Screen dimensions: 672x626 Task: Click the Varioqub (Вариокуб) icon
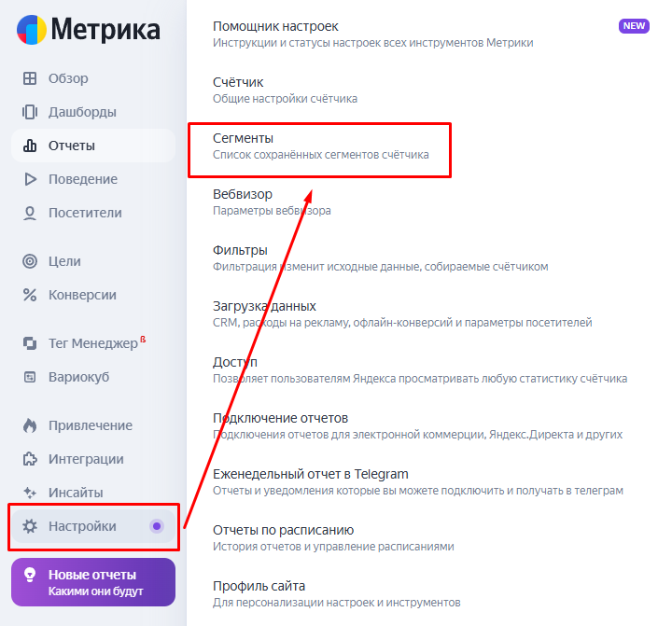click(x=30, y=377)
